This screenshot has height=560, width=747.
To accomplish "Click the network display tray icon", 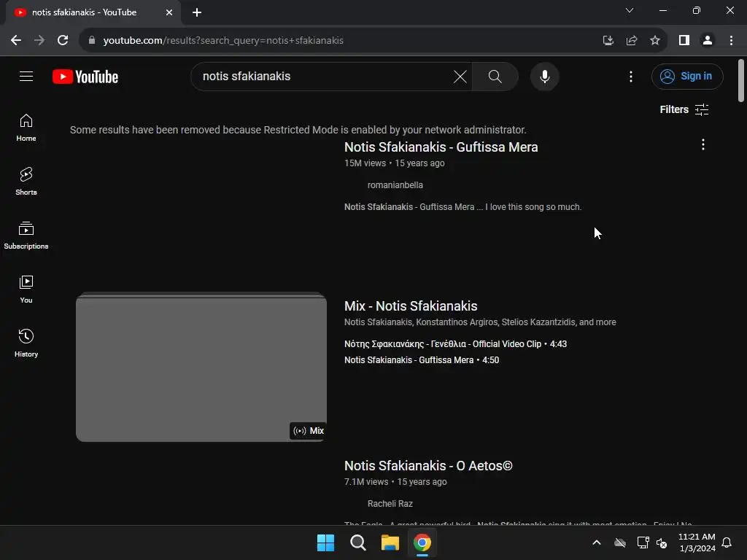I will (x=643, y=542).
